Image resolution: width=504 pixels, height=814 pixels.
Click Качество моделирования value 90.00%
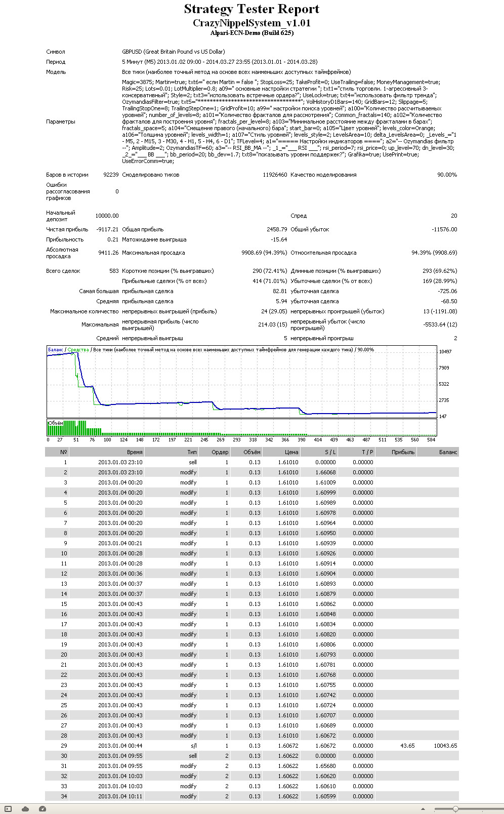pyautogui.click(x=447, y=175)
